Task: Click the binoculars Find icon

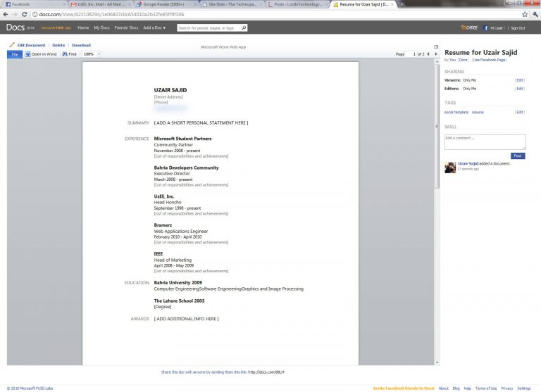Action: click(x=65, y=54)
